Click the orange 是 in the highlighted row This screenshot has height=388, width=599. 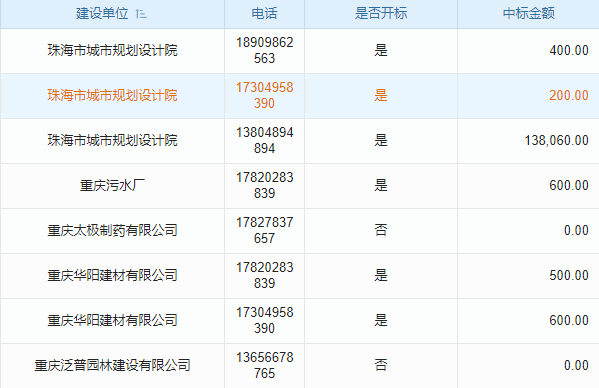click(381, 95)
